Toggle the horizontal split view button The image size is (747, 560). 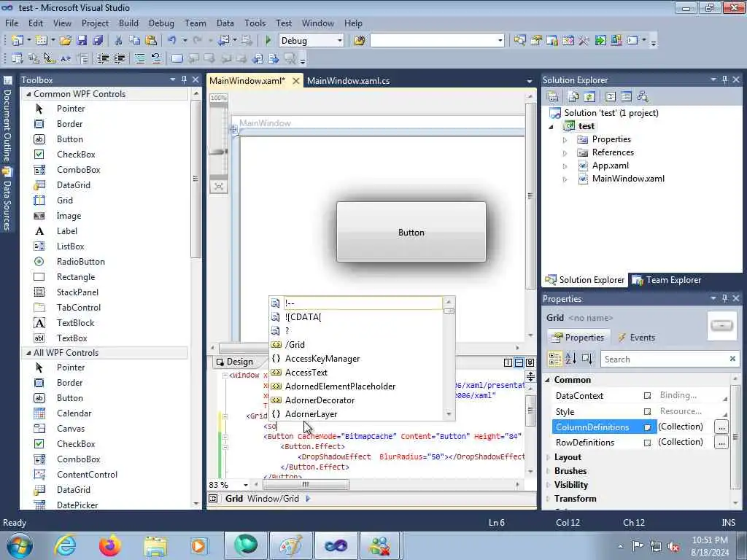[x=519, y=363]
